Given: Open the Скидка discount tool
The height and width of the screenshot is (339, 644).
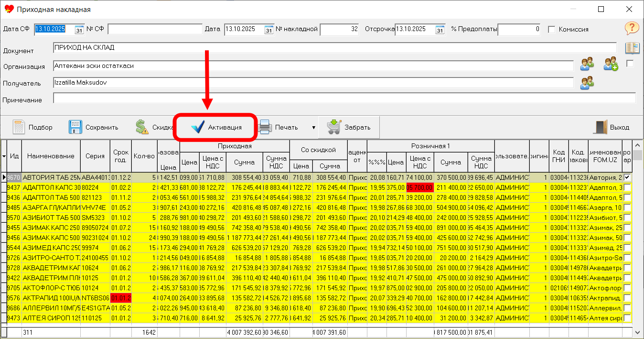Looking at the screenshot, I should click(142, 127).
